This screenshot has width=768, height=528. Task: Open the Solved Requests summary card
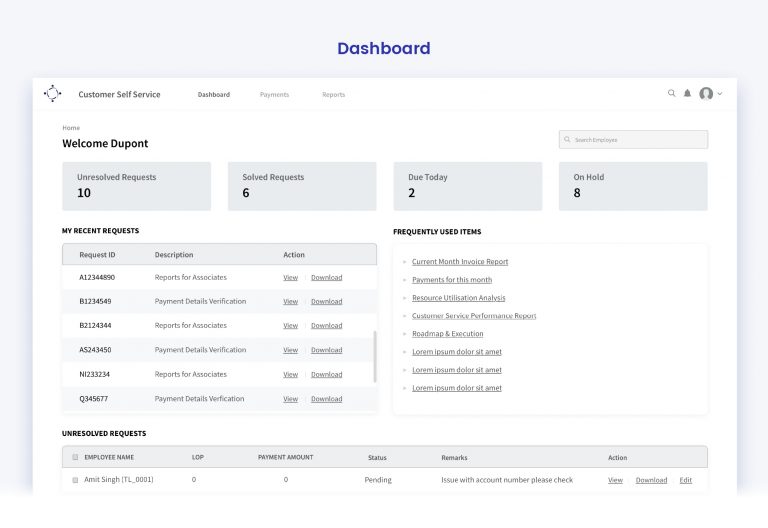(302, 186)
